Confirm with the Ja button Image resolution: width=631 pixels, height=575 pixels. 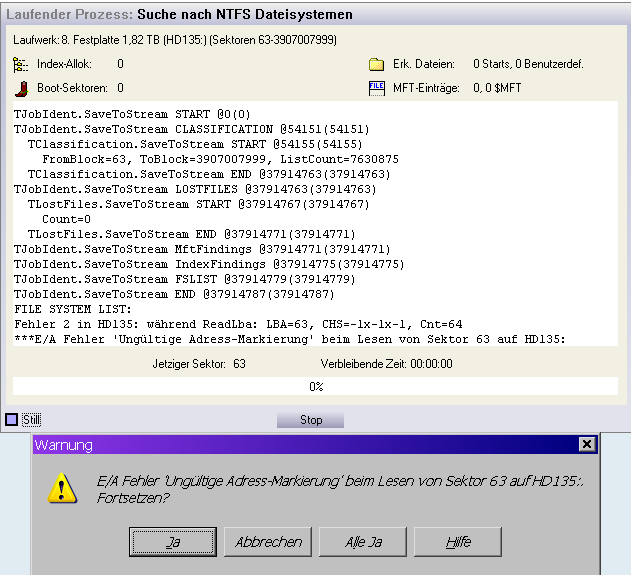[173, 542]
